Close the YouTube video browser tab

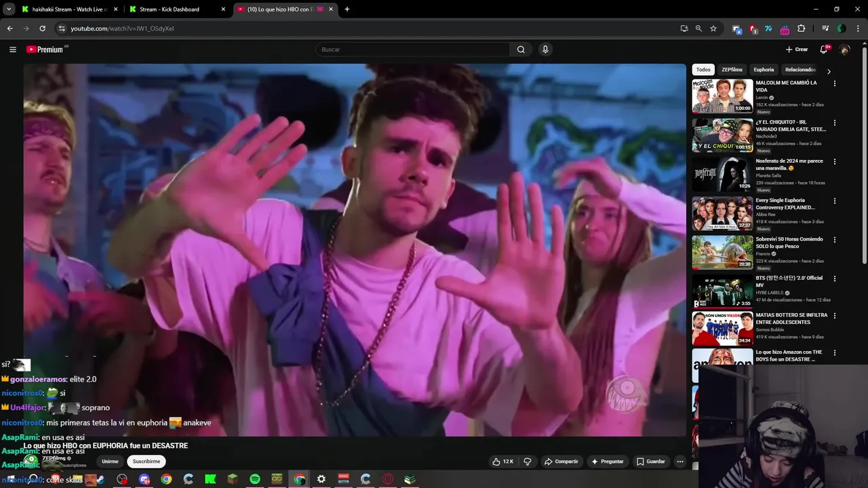tap(330, 9)
